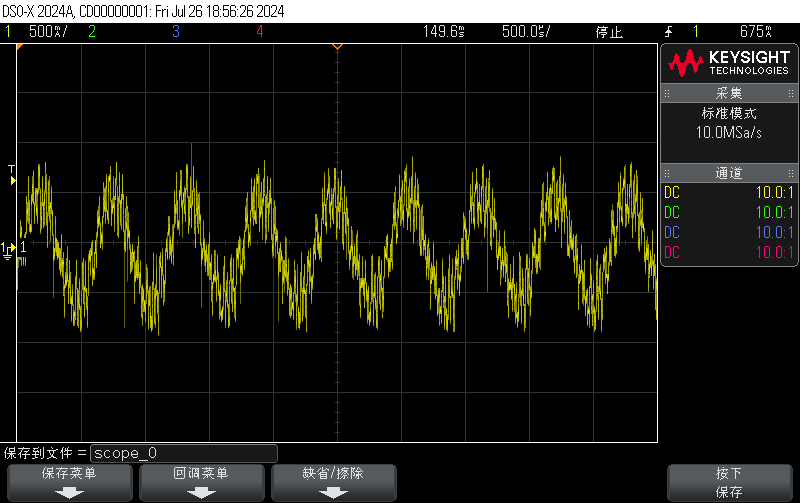Click the Keysight Technologies logo
This screenshot has height=503, width=800.
pyautogui.click(x=729, y=63)
